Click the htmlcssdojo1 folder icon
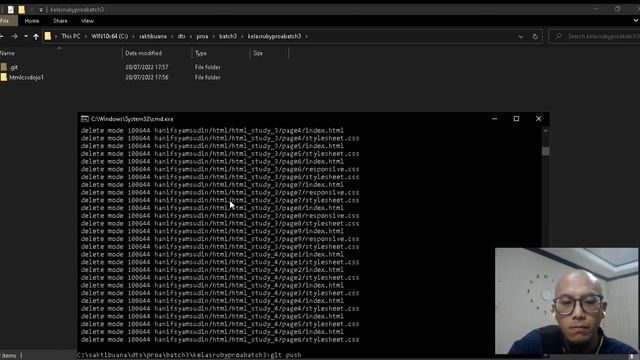The image size is (640, 360). (4, 77)
